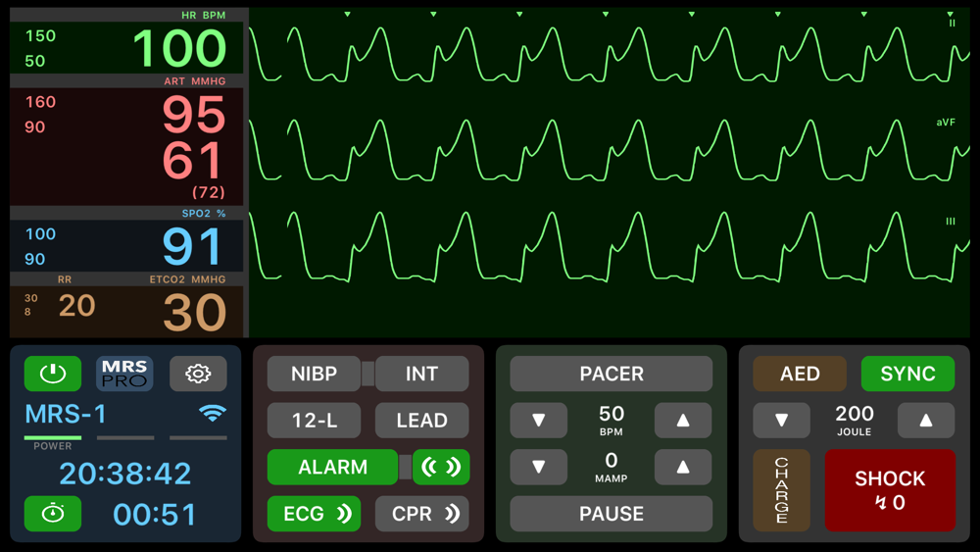The width and height of the screenshot is (980, 552).
Task: Decrease pacer MAMP with down arrow
Action: 539,467
